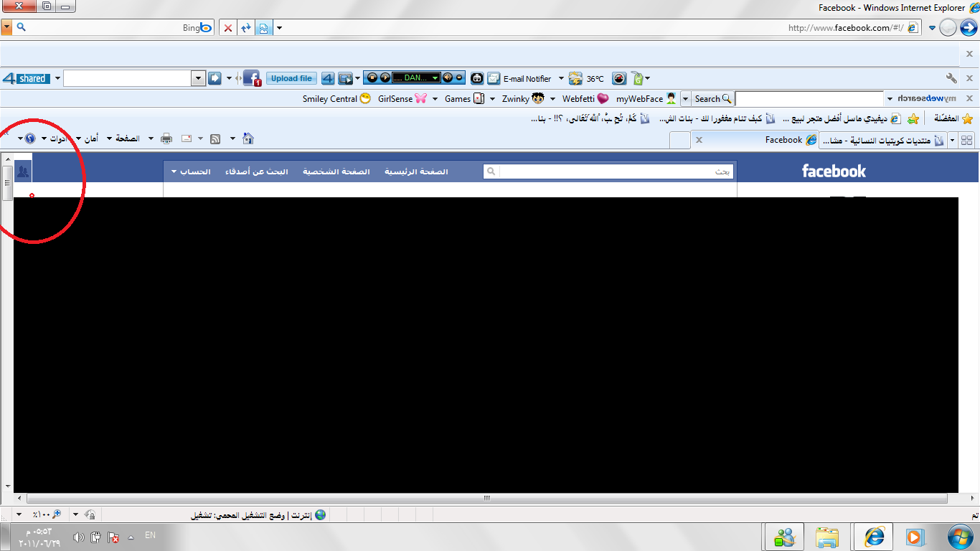This screenshot has height=551, width=980.
Task: Click the mywebsearch Search button
Action: click(x=713, y=98)
